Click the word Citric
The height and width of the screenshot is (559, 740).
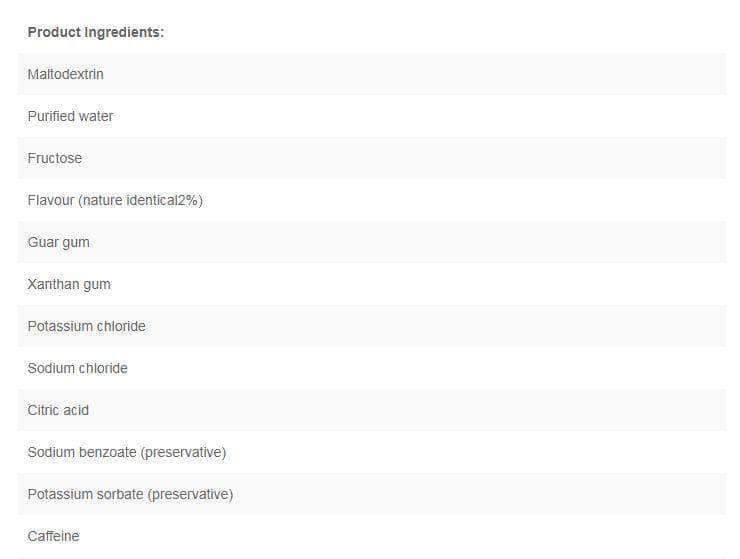(x=44, y=410)
